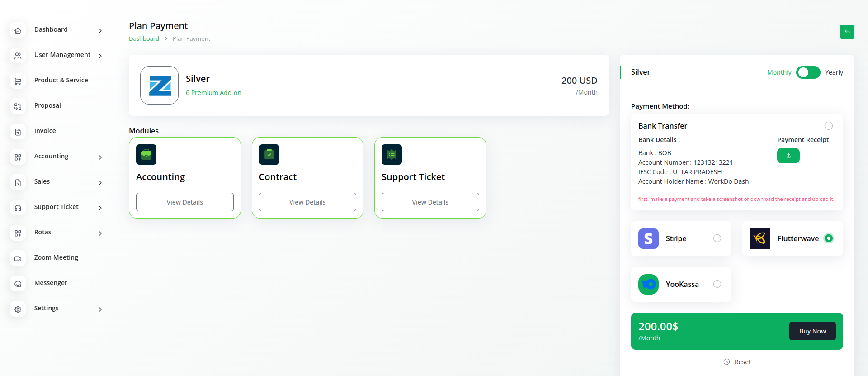Click the Zoom Meeting camera icon
The image size is (868, 376).
pyautogui.click(x=18, y=259)
